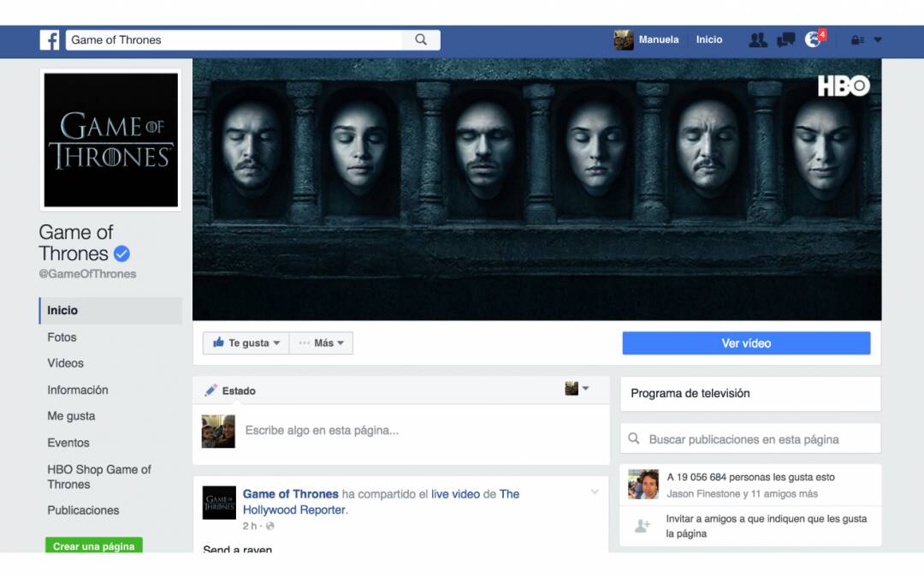Expand account settings dropdown arrow
This screenshot has width=924, height=578.
(878, 40)
